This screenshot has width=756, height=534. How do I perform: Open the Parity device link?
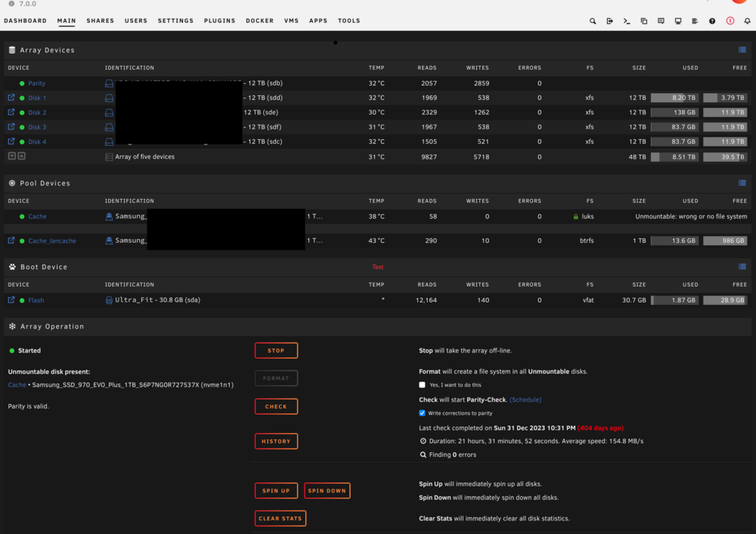point(36,83)
